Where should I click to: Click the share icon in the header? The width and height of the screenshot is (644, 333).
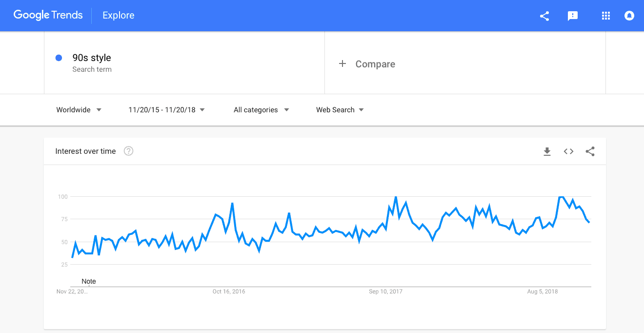pos(544,16)
